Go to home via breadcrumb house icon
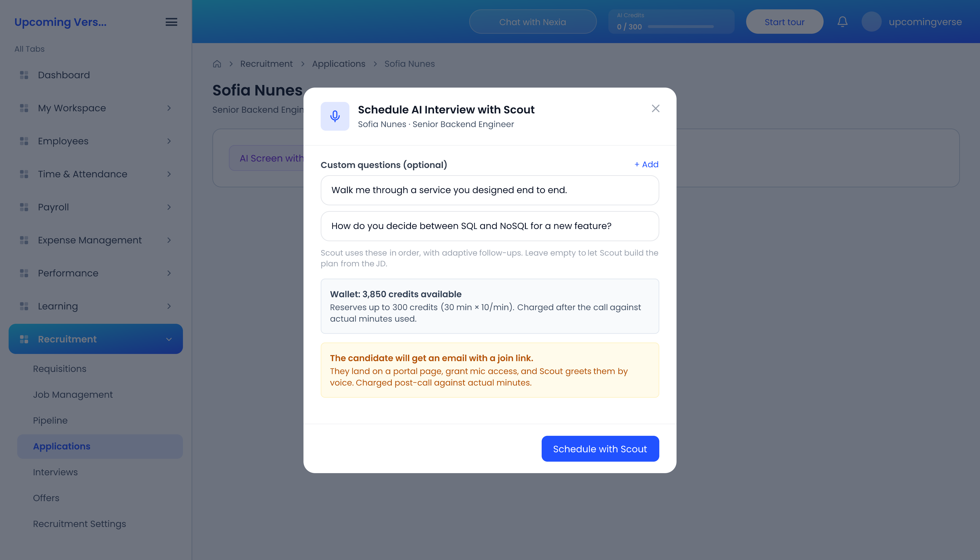980x560 pixels. click(x=217, y=64)
